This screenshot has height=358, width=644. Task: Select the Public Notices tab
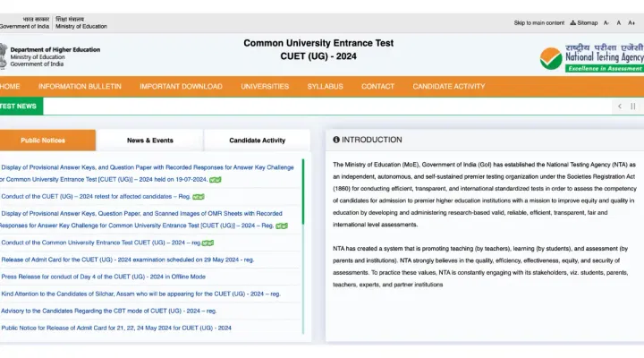click(x=47, y=141)
